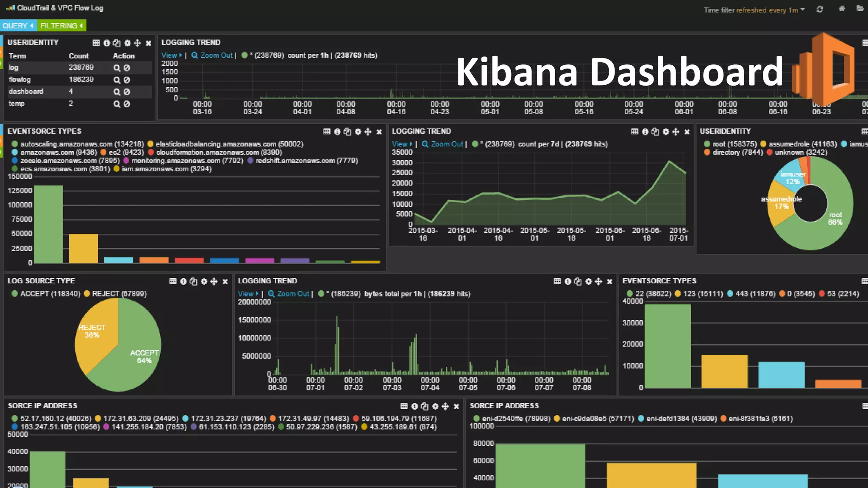Click the count cell 238769 in the log row
This screenshot has height=488, width=868.
point(81,67)
